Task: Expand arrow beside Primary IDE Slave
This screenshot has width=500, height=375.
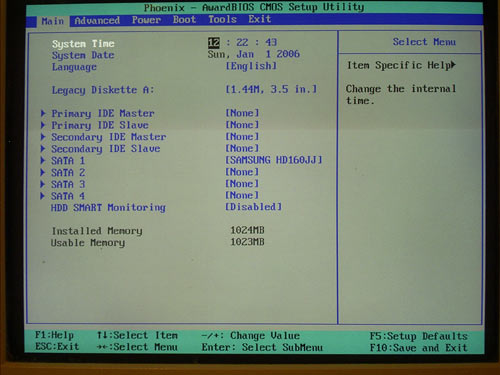Action: click(x=43, y=125)
